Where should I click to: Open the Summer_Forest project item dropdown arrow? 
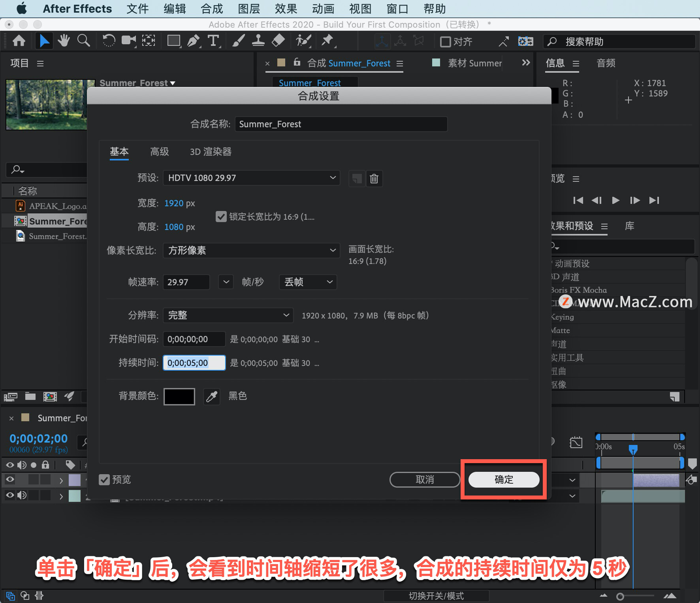[173, 83]
